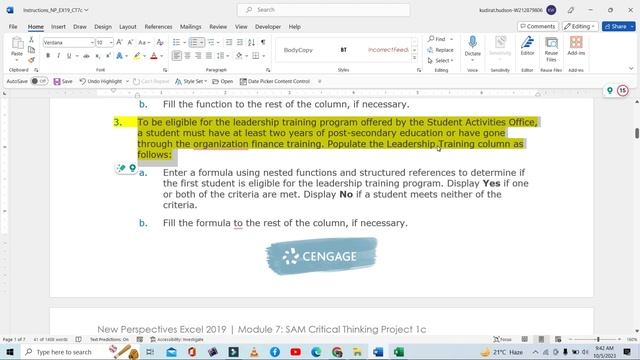Click the Open button in Quick Access Toolbar
640x360 pixels.
(223, 81)
